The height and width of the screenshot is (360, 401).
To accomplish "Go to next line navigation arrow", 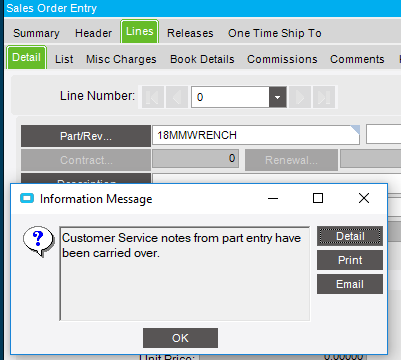I will point(300,97).
